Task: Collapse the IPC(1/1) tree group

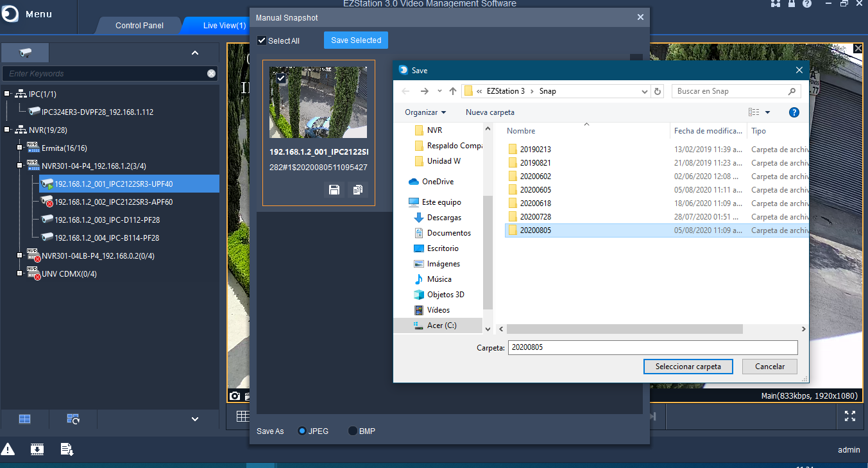Action: (7, 94)
